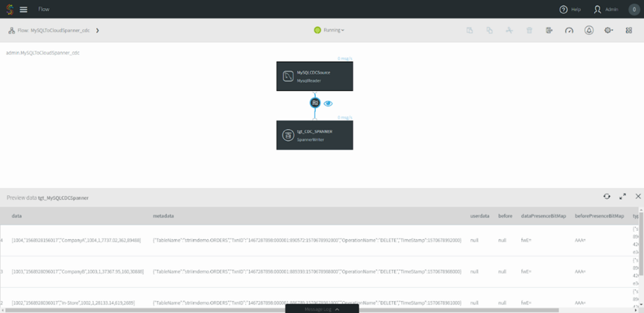Open the monitor gauge icon
The image size is (644, 313).
point(569,30)
